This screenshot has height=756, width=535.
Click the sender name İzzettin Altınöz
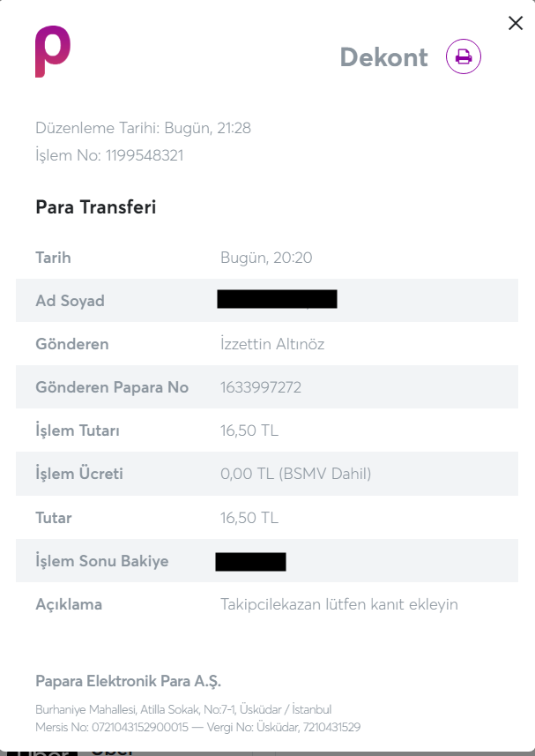(x=272, y=344)
